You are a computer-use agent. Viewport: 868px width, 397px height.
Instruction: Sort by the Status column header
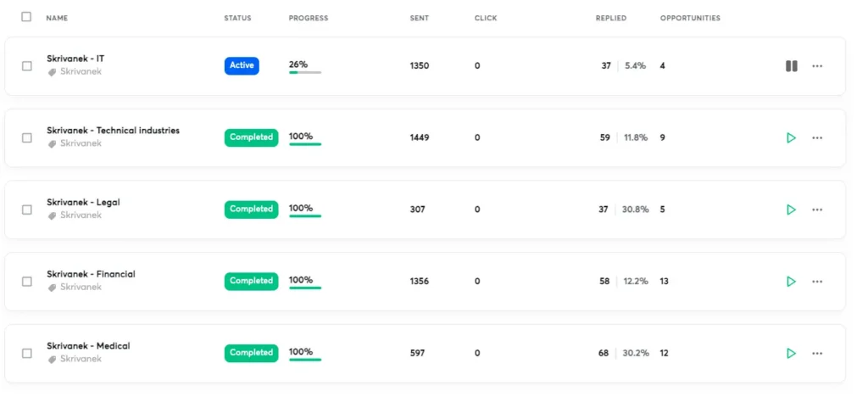pyautogui.click(x=237, y=18)
